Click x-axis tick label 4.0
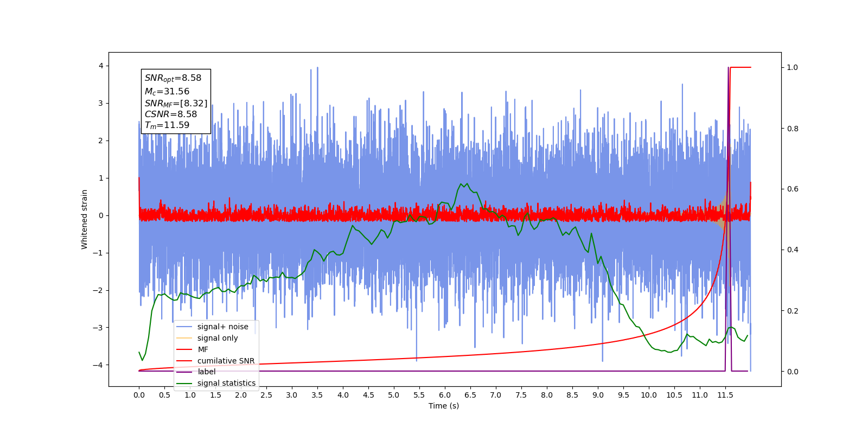868x434 pixels. 343,395
